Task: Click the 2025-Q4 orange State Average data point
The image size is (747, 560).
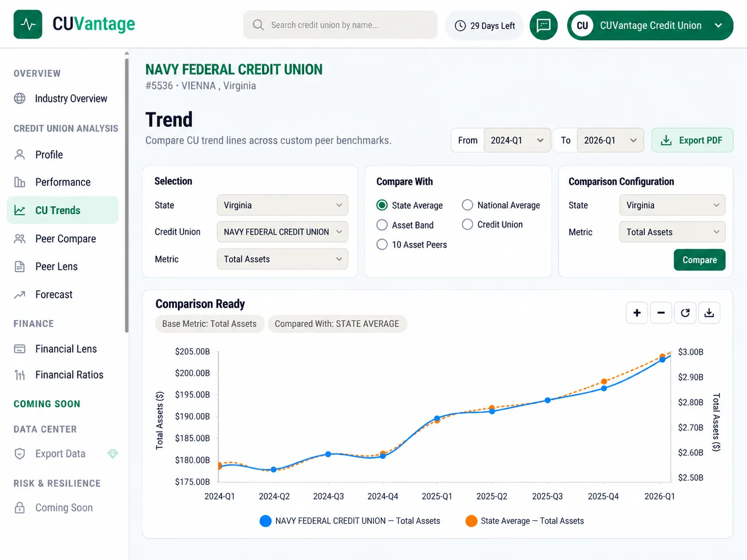Action: click(x=604, y=382)
